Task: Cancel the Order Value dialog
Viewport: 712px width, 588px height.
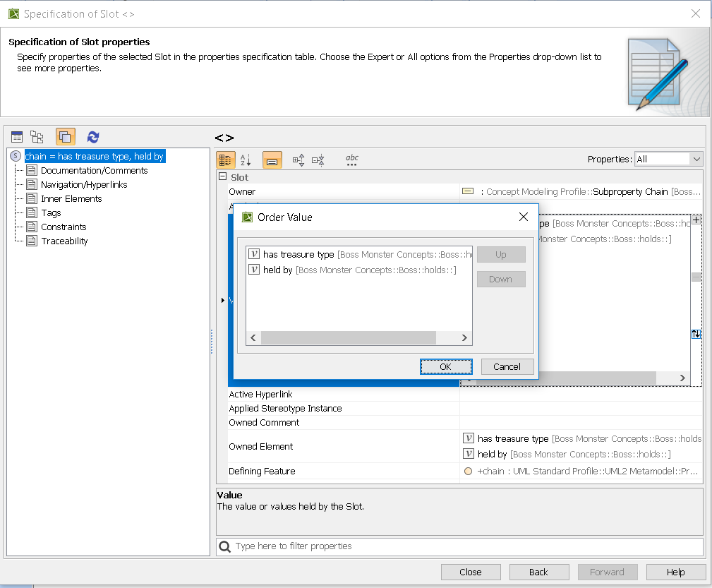Action: (x=507, y=366)
